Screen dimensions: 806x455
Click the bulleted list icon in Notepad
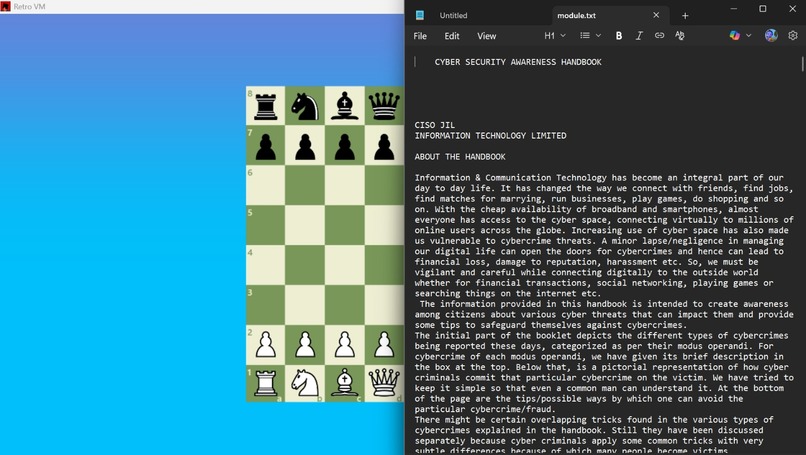585,35
